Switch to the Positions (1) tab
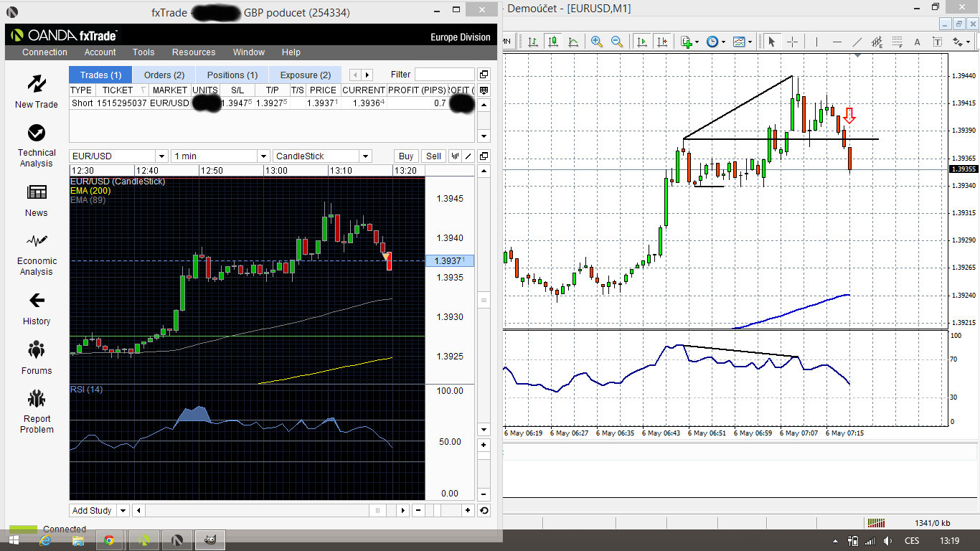Screen dimensions: 980x551 232,75
